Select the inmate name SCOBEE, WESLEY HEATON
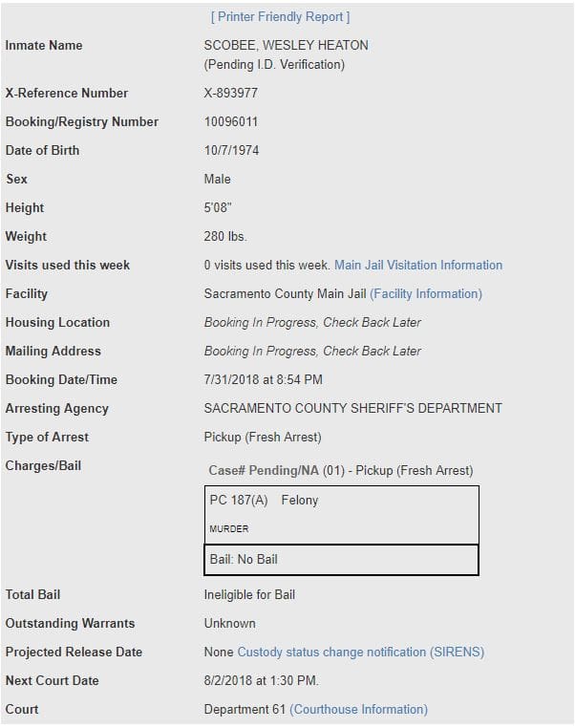 (x=286, y=46)
